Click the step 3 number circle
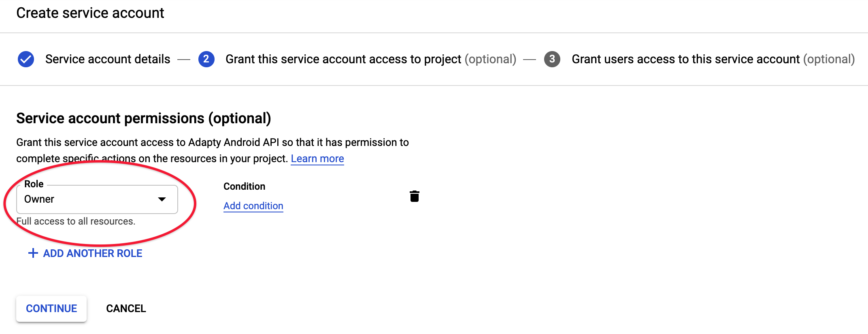868x334 pixels. [x=552, y=59]
